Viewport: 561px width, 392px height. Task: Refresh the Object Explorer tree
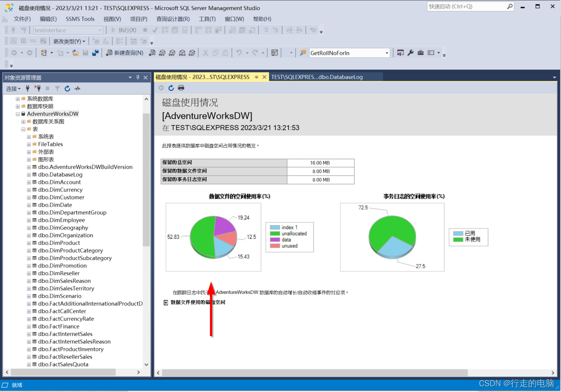[67, 88]
